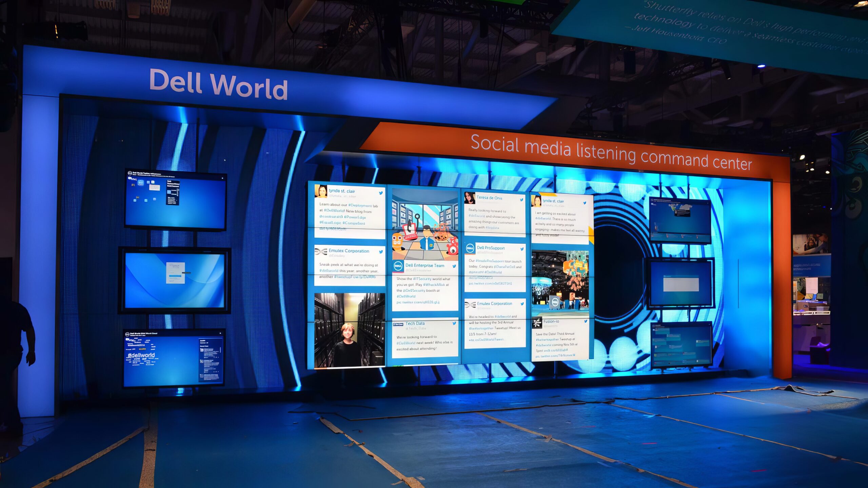868x488 pixels.
Task: Click Teresa de Onis profile avatar
Action: coord(470,198)
